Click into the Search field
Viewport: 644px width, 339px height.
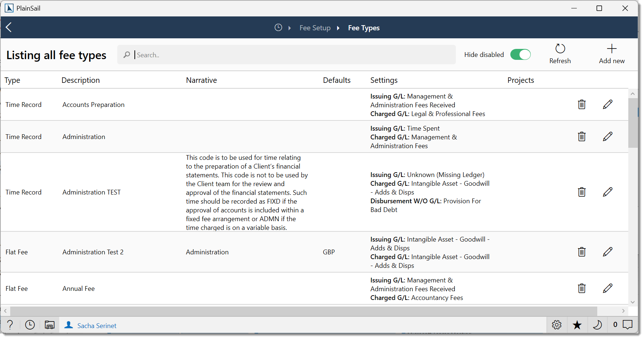(256, 55)
